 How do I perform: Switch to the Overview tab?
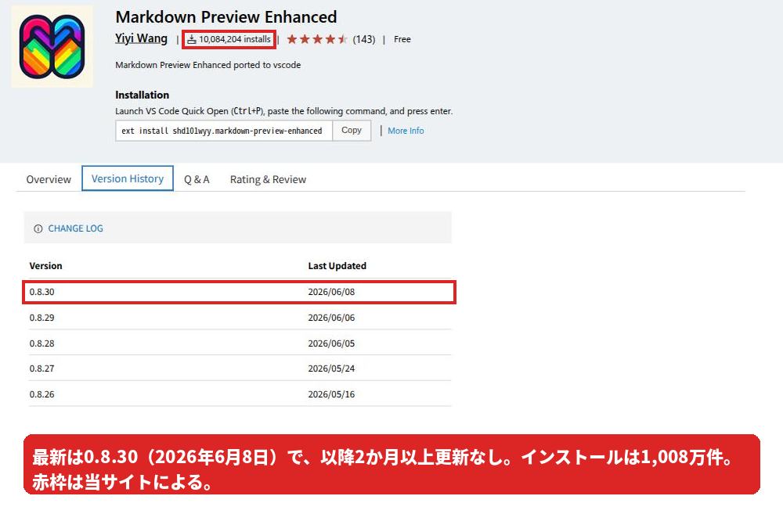(x=49, y=179)
